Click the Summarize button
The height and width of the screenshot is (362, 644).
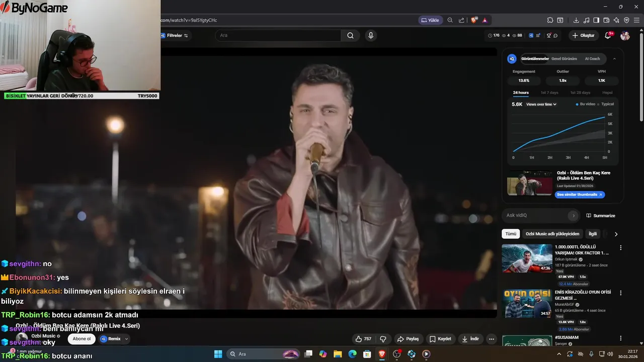[601, 216]
